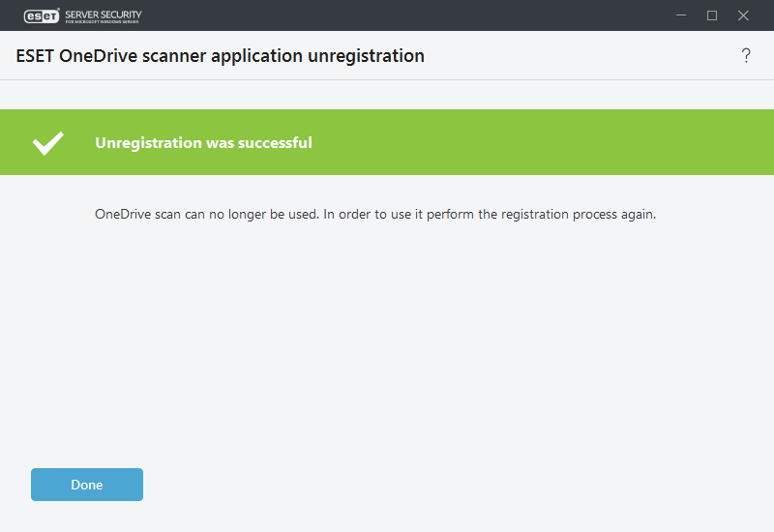Click the white header area beside the help icon
The width and height of the screenshot is (774, 532).
629,56
